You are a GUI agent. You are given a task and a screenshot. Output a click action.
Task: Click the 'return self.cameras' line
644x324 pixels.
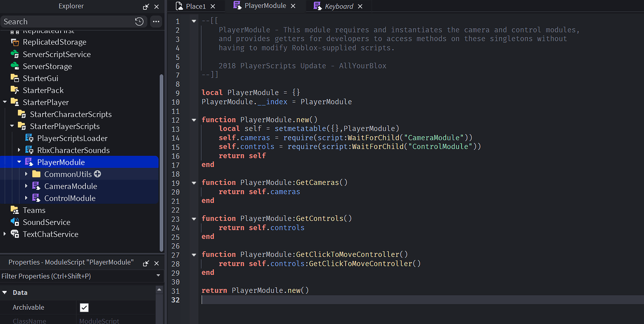(259, 191)
